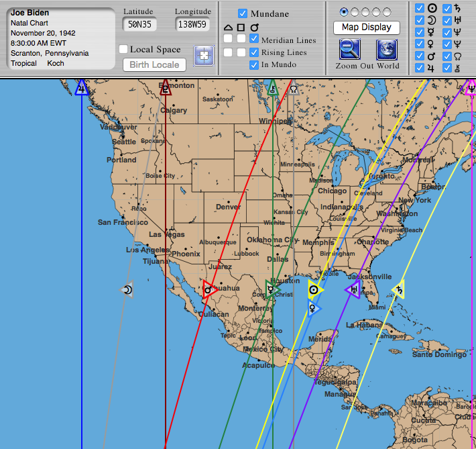Image resolution: width=476 pixels, height=449 pixels.
Task: Disable the In Mundo checkbox
Action: click(254, 65)
